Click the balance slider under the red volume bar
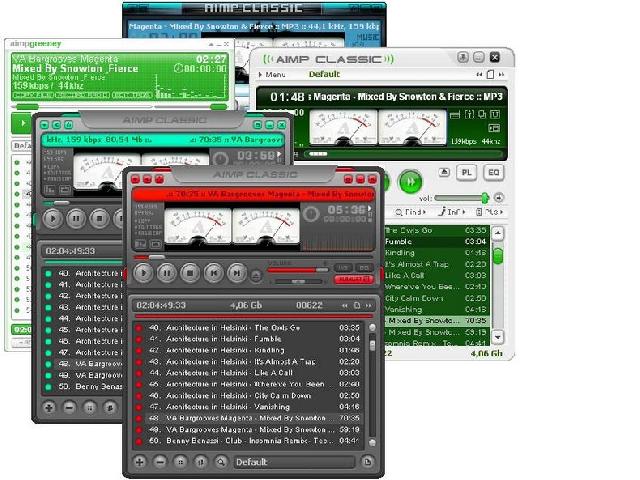This screenshot has height=480, width=640. (298, 281)
